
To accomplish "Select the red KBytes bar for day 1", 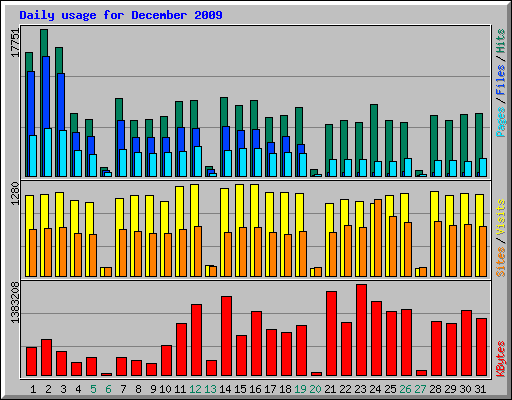I will [x=31, y=362].
